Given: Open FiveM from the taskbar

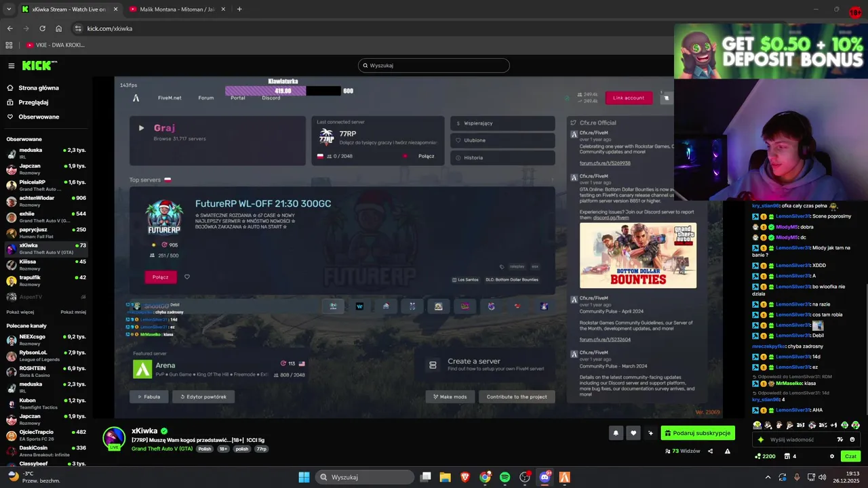Looking at the screenshot, I should click(x=564, y=477).
